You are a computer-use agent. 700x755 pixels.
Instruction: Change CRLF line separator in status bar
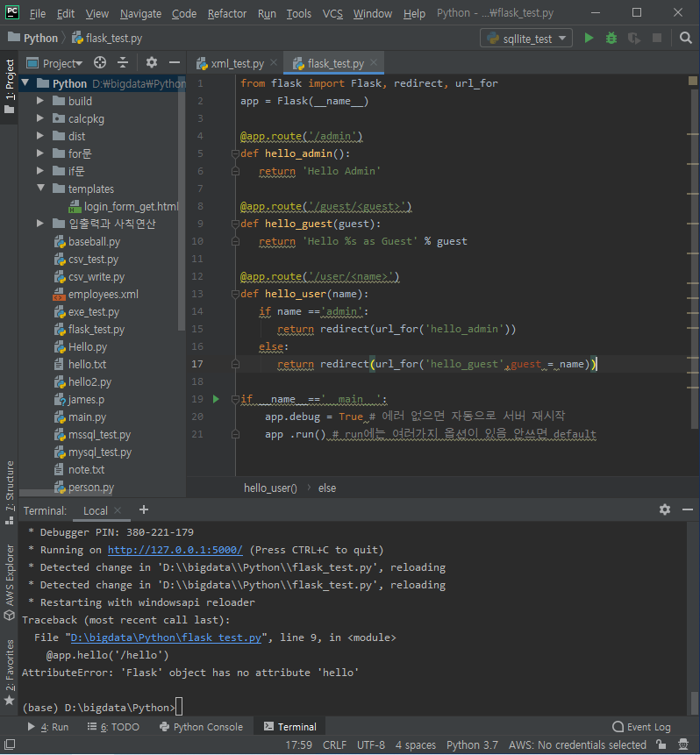334,744
